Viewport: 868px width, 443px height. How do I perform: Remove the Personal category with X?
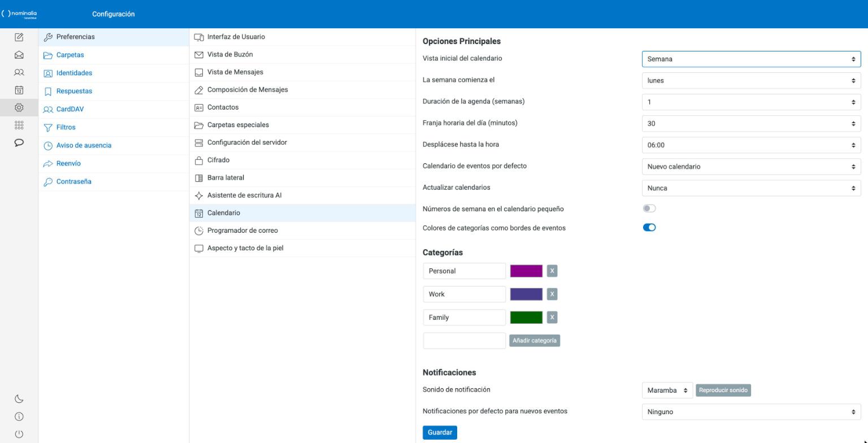pos(552,271)
